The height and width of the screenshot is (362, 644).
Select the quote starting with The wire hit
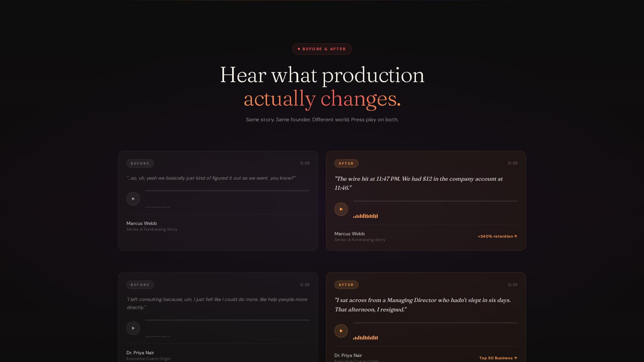(419, 183)
